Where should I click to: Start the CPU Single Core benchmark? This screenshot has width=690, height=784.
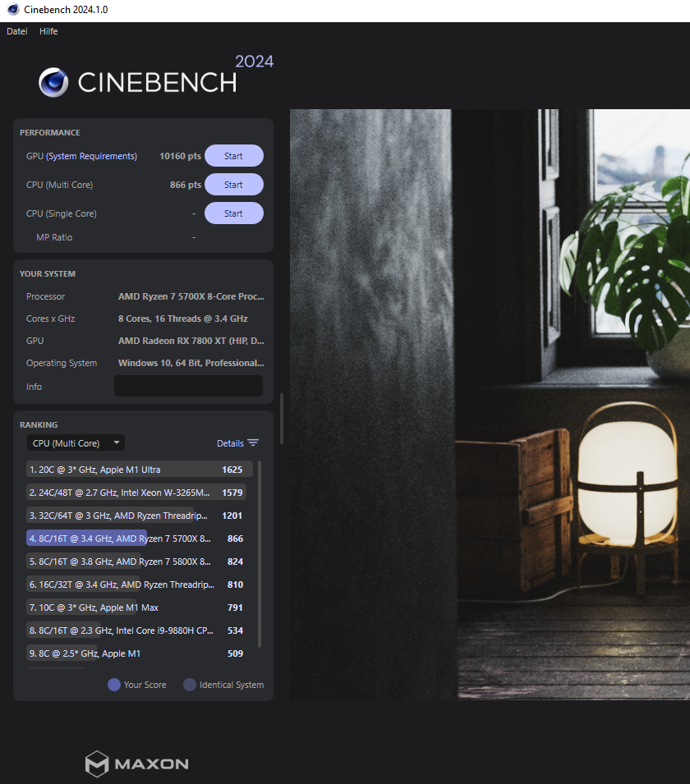[233, 213]
